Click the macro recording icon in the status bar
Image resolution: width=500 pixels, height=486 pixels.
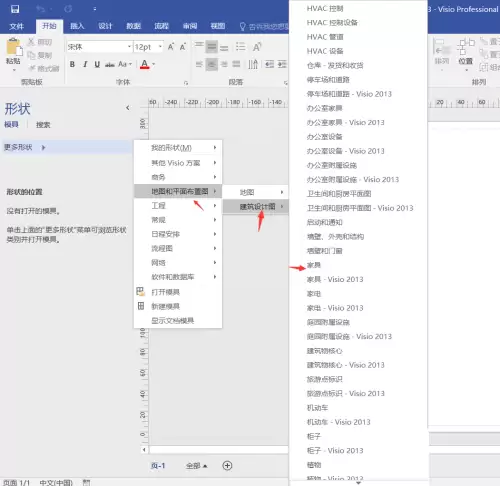point(86,482)
